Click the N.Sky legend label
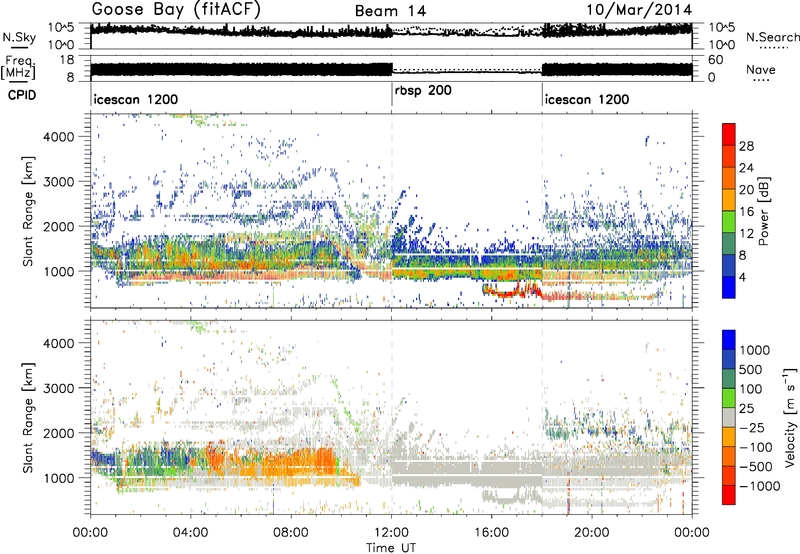 pos(19,37)
